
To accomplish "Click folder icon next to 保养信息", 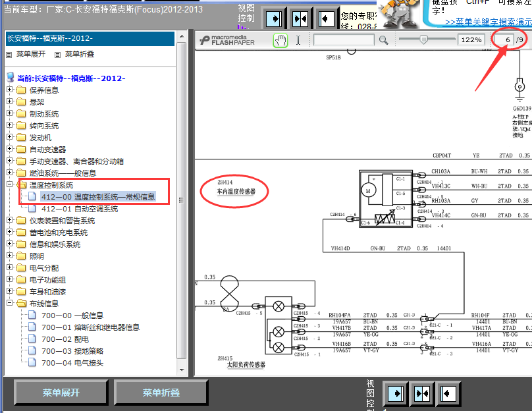I will [21, 90].
